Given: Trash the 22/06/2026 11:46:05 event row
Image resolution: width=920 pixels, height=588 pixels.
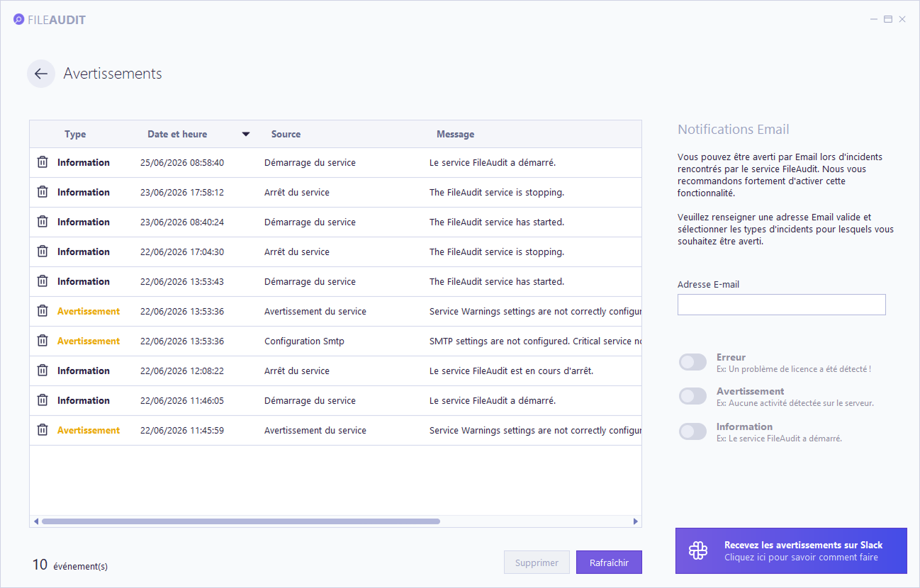Looking at the screenshot, I should click(x=43, y=400).
